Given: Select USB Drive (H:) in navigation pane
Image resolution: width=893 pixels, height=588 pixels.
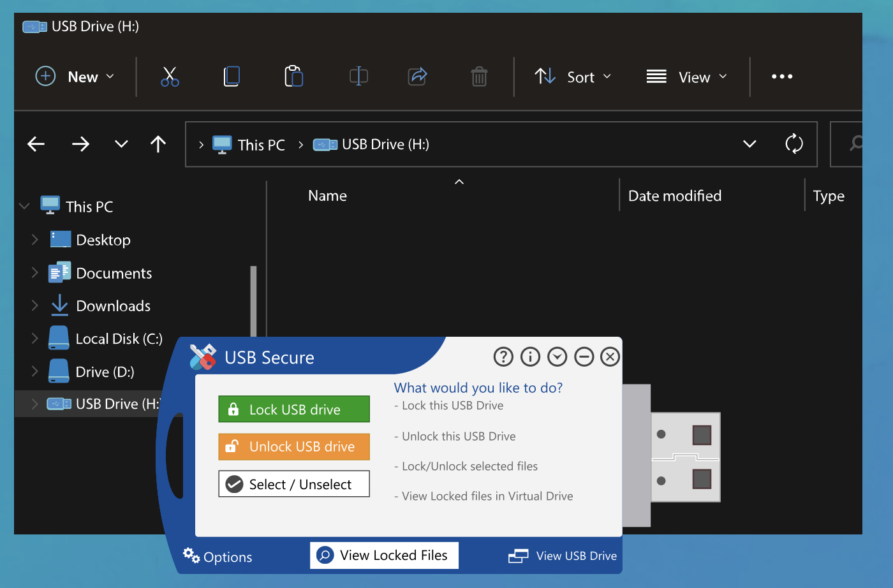Looking at the screenshot, I should pos(117,404).
